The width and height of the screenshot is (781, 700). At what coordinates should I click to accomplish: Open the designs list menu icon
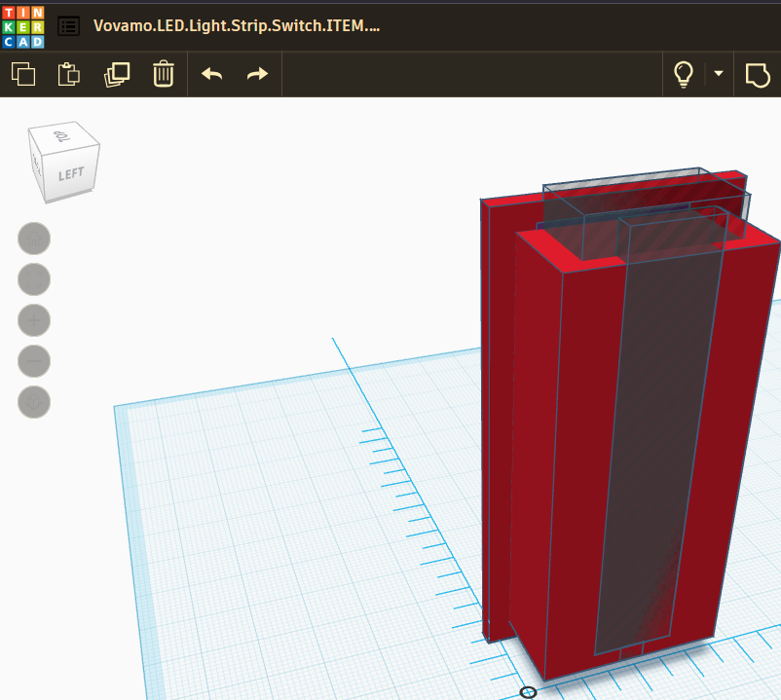pos(69,26)
